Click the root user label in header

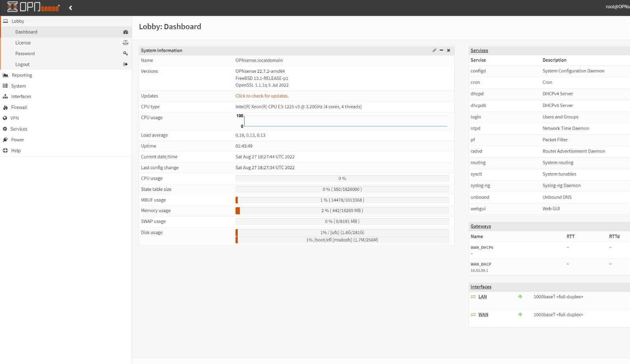pos(617,7)
